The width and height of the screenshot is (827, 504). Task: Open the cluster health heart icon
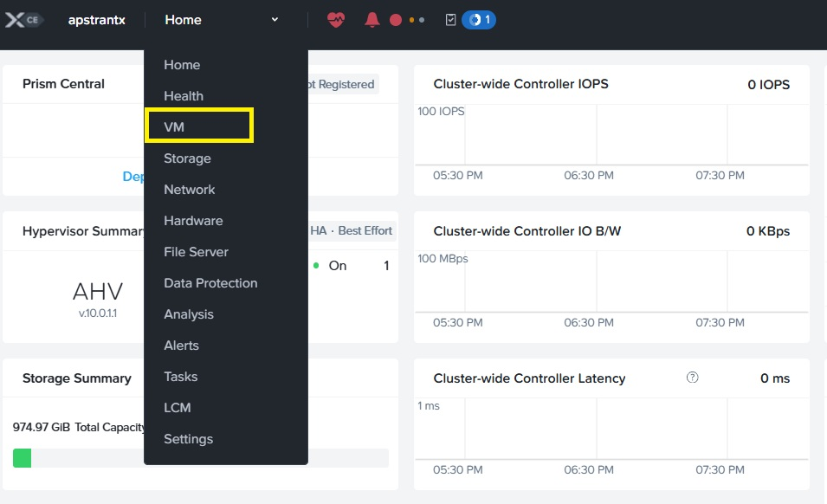click(336, 20)
